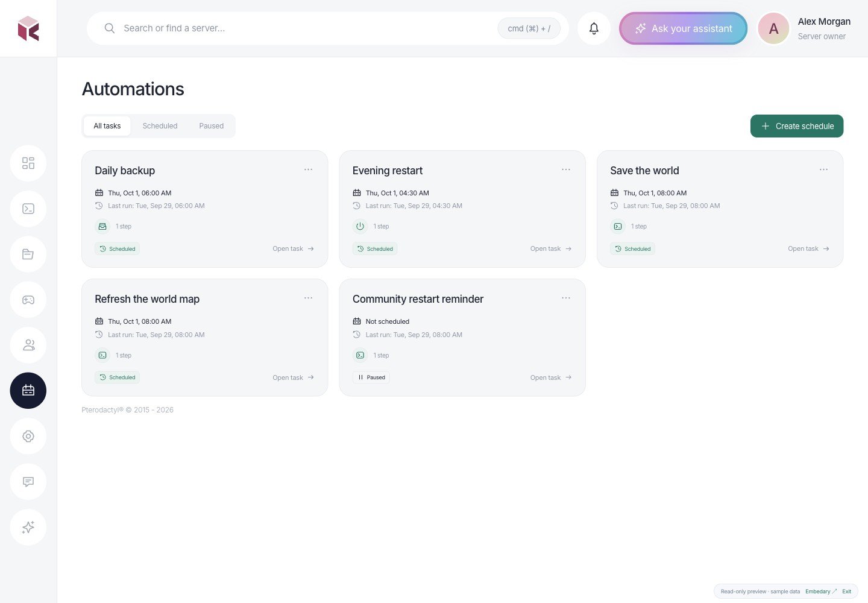Click the Scheduled badge on Daily backup
Image resolution: width=868 pixels, height=603 pixels.
point(118,248)
